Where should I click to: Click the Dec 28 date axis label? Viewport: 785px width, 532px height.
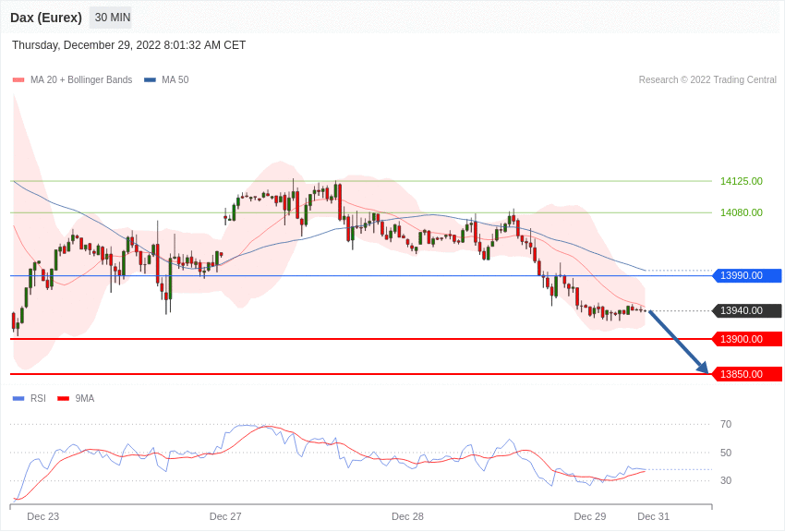407,516
